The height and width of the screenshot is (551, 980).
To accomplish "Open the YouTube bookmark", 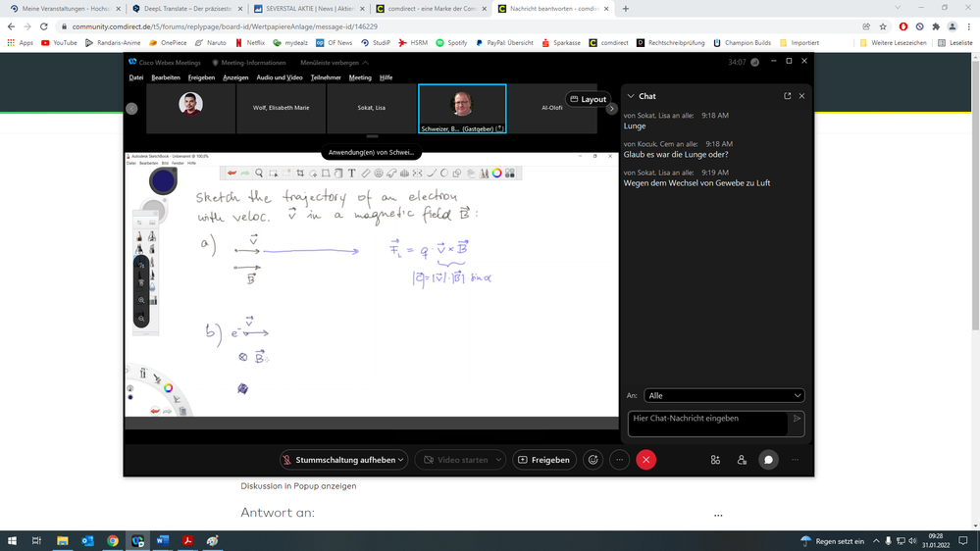I will click(x=59, y=43).
